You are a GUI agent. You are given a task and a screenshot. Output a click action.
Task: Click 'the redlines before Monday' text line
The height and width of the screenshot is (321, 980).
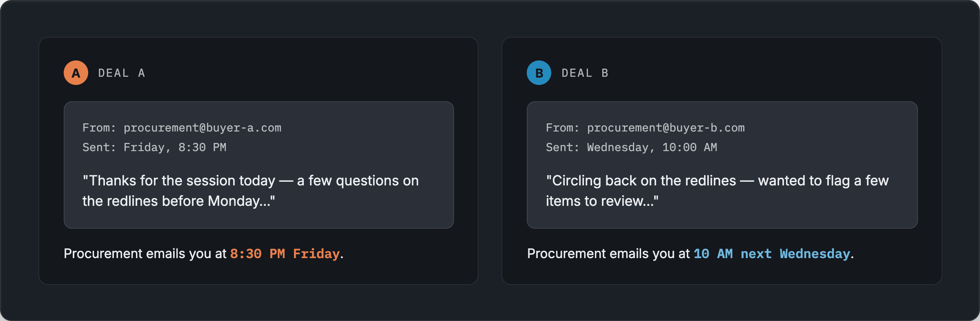click(x=179, y=201)
